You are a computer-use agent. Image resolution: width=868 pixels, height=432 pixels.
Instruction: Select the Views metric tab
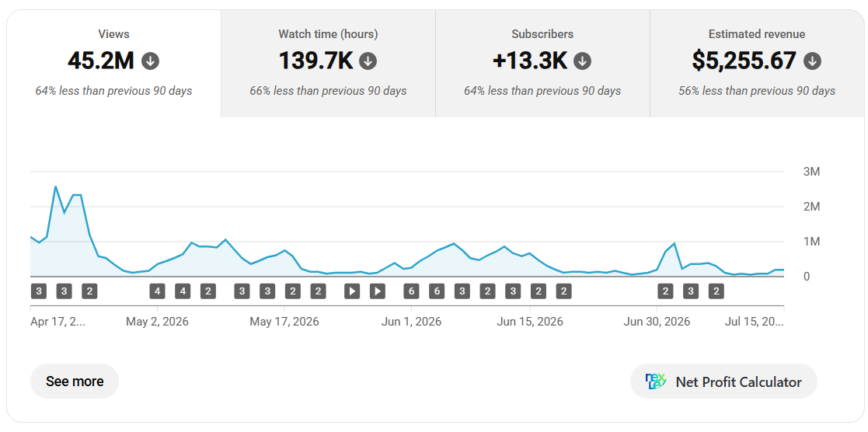tap(114, 64)
